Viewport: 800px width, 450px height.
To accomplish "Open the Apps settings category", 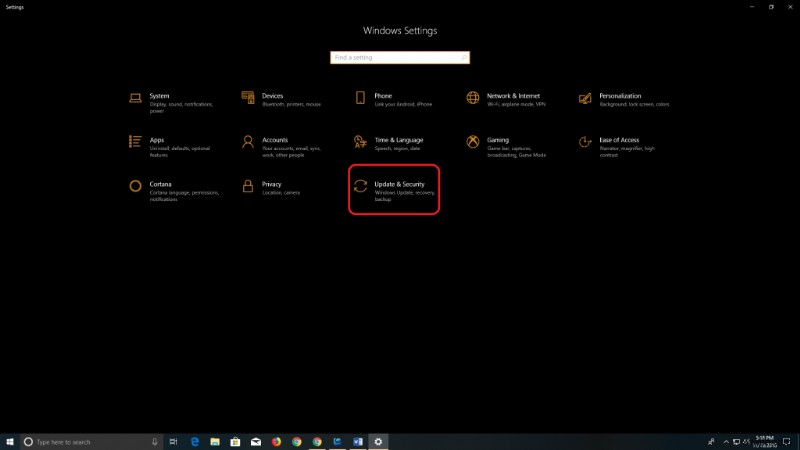I will point(170,147).
